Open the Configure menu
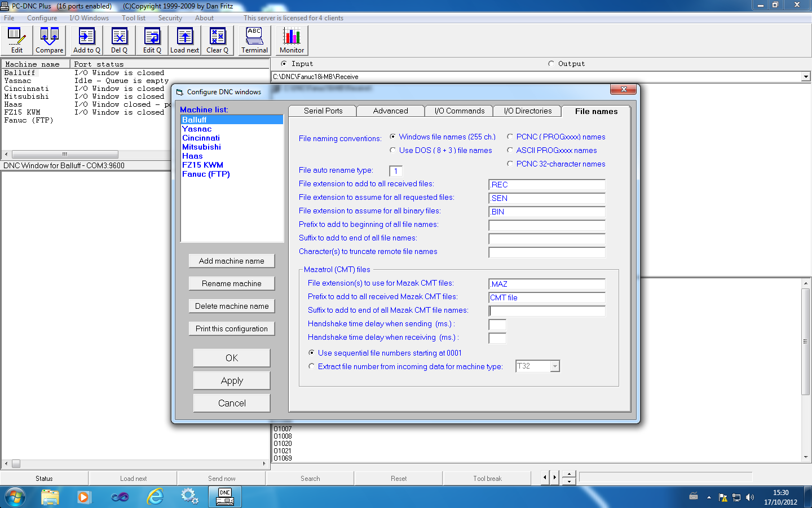 (x=42, y=18)
